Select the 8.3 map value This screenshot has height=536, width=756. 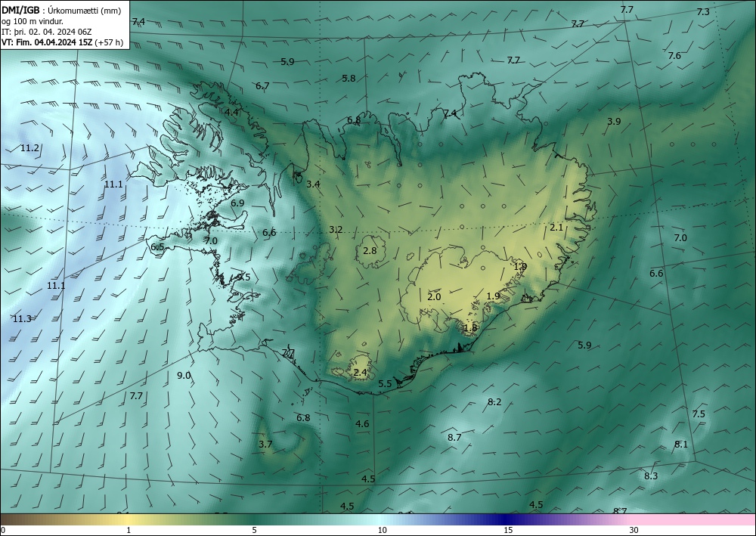click(x=651, y=476)
